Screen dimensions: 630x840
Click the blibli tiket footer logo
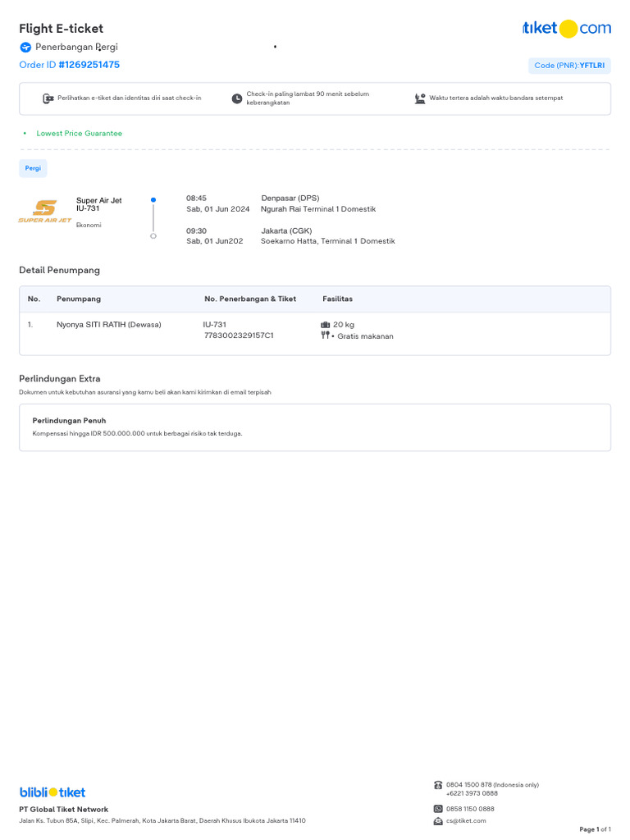click(52, 792)
